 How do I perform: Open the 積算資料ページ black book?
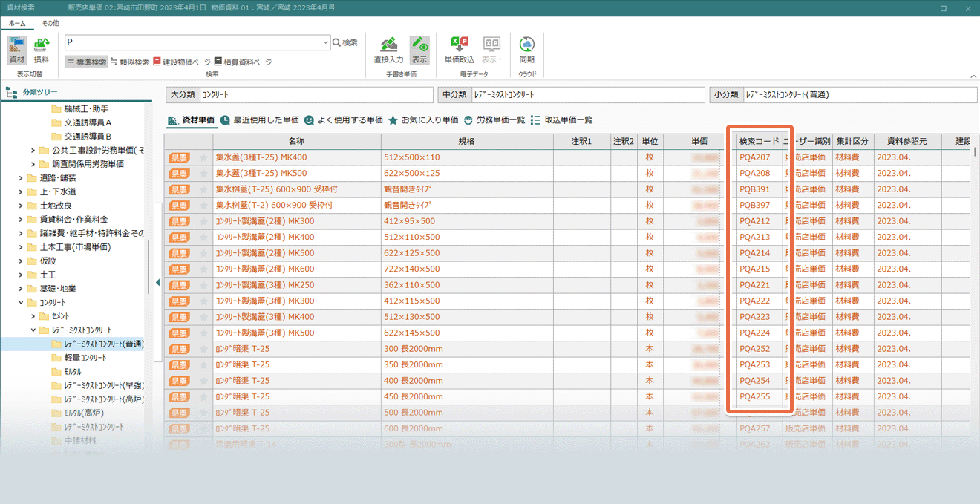coord(243,62)
